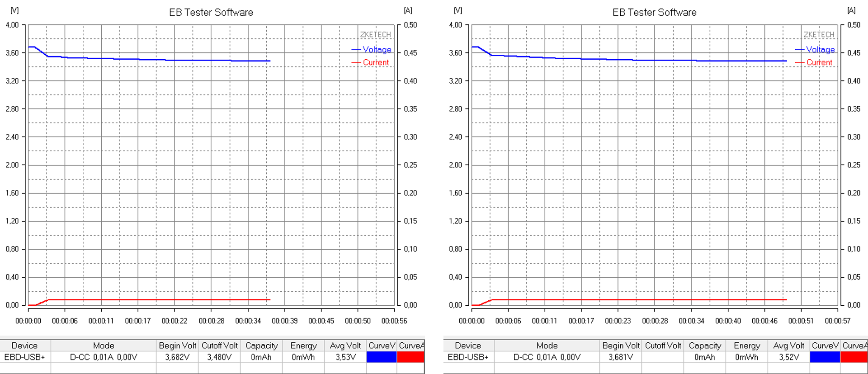The height and width of the screenshot is (374, 868).
Task: Click the Begin Volt header in right table
Action: pyautogui.click(x=621, y=346)
